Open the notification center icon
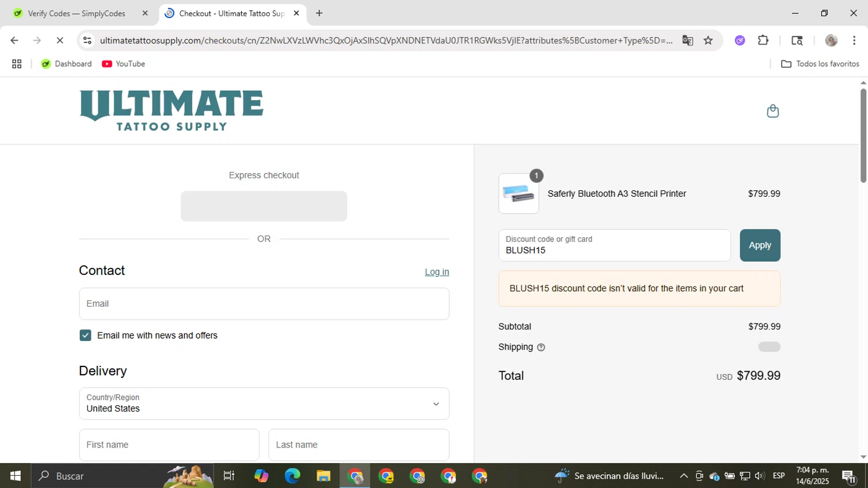The width and height of the screenshot is (868, 488). coord(849,476)
